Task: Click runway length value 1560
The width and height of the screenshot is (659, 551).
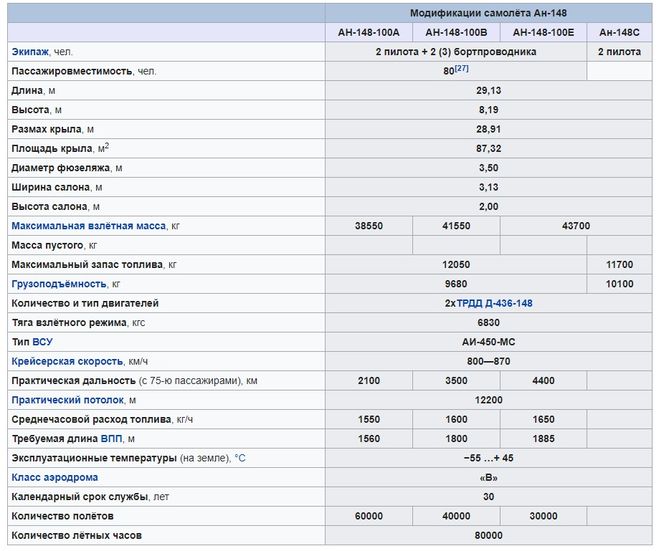Action: 369,438
